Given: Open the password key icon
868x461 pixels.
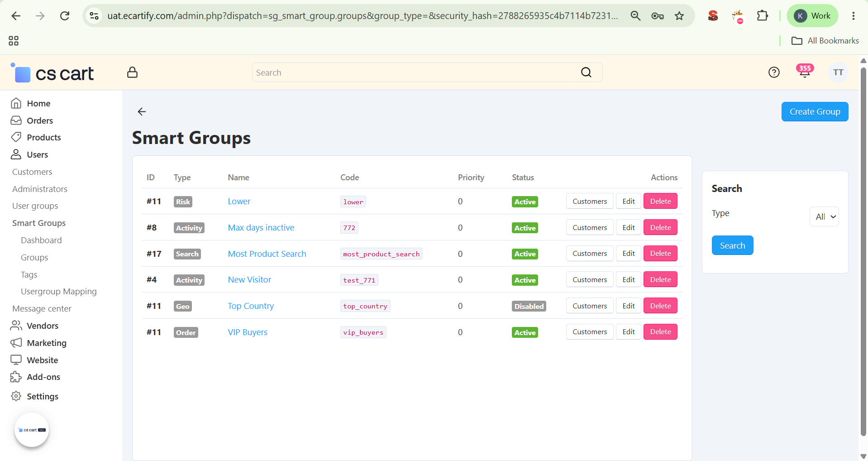Looking at the screenshot, I should 657,16.
